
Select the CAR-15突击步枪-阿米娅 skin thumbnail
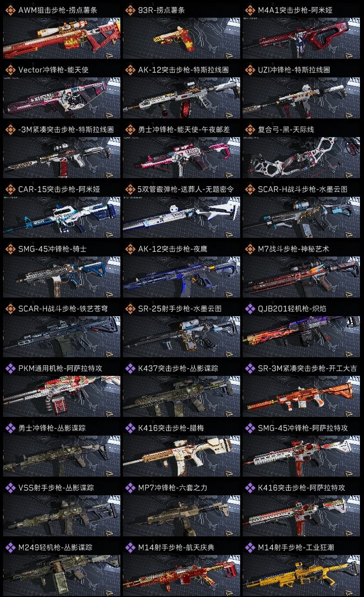coord(62,218)
